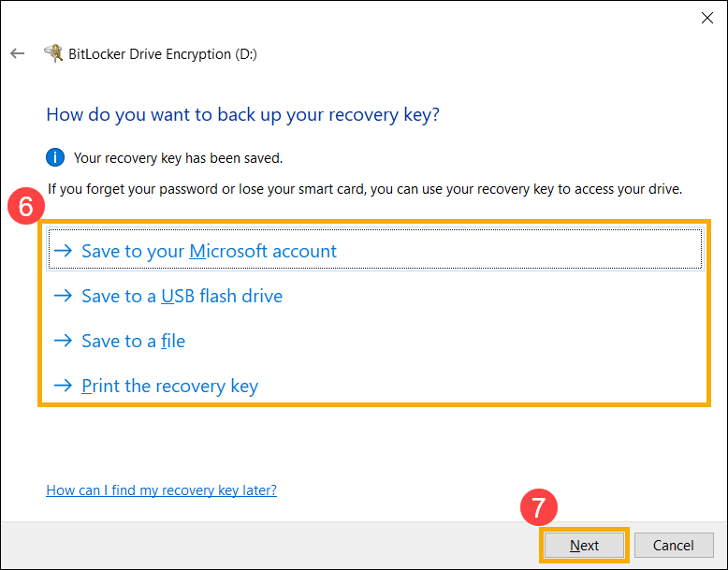Select Save to a USB flash drive
Image resolution: width=728 pixels, height=570 pixels.
[x=182, y=296]
